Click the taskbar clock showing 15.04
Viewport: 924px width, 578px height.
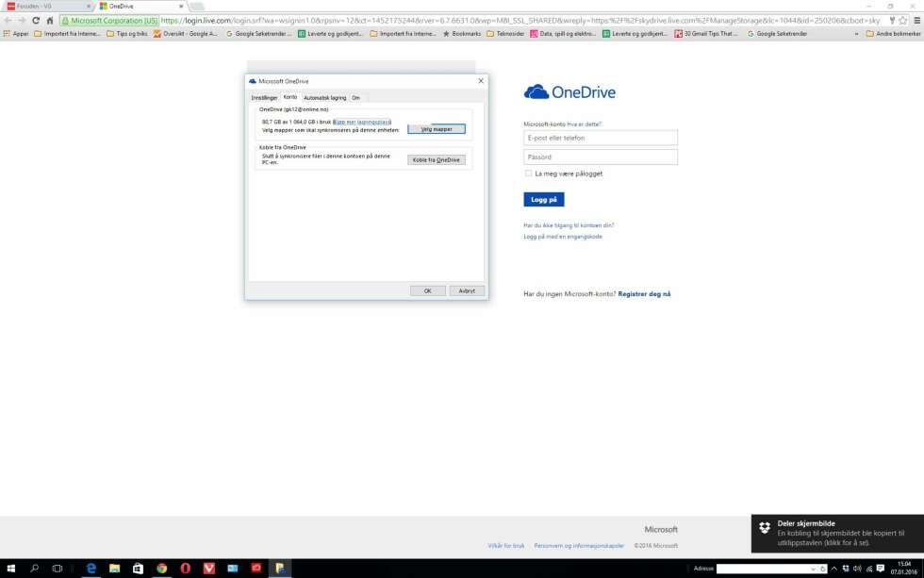coord(903,568)
